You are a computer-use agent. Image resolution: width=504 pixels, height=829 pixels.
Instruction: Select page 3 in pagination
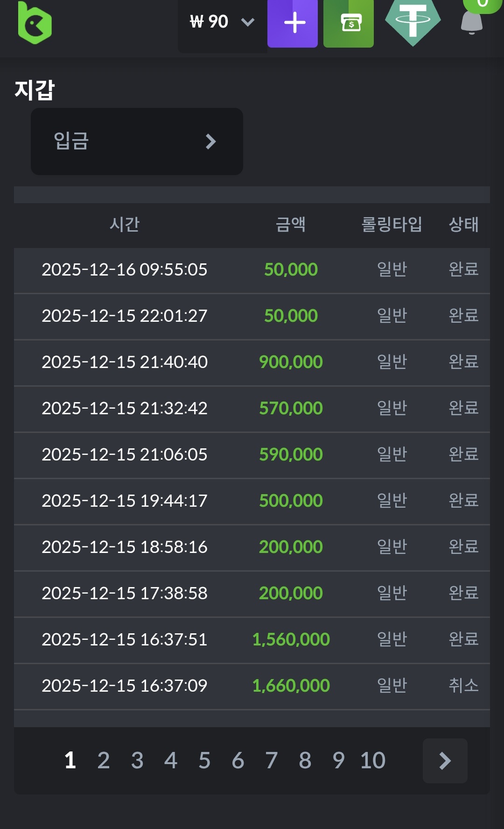137,761
